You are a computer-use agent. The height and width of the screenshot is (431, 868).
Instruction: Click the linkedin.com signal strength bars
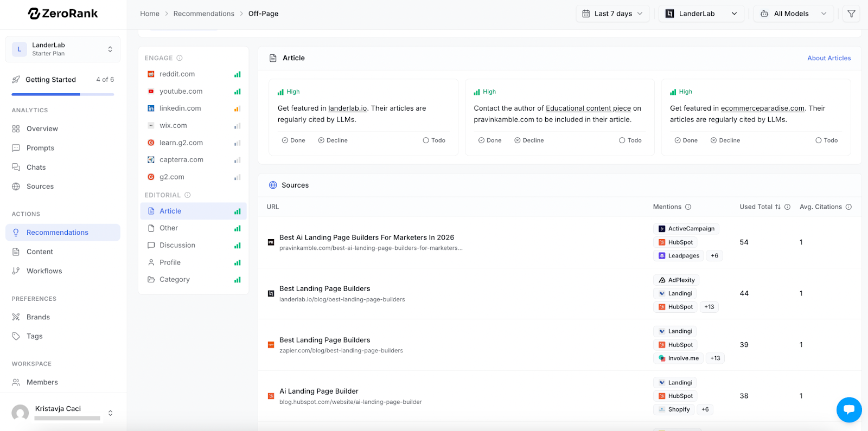[x=238, y=108]
